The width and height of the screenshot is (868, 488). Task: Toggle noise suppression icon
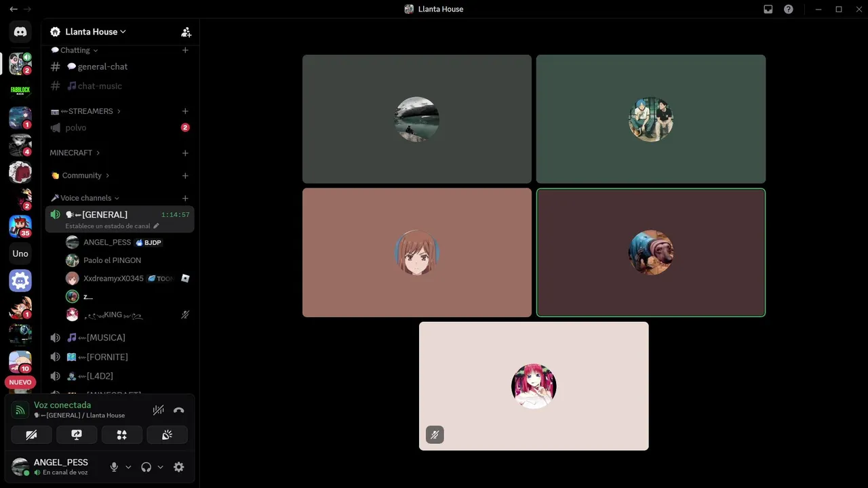click(x=158, y=410)
